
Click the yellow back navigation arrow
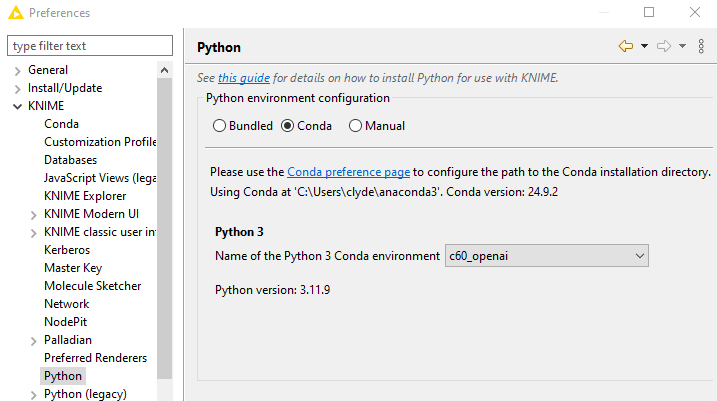pos(626,46)
